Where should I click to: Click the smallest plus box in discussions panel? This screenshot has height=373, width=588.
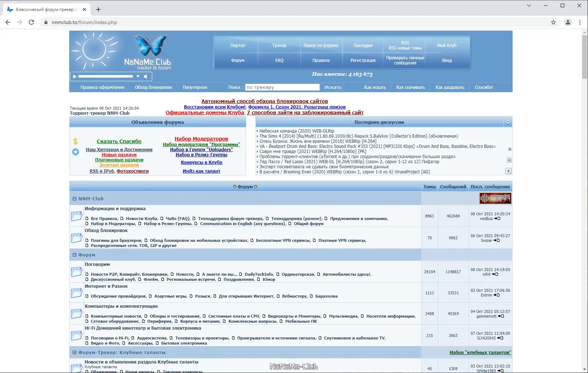[x=510, y=149]
